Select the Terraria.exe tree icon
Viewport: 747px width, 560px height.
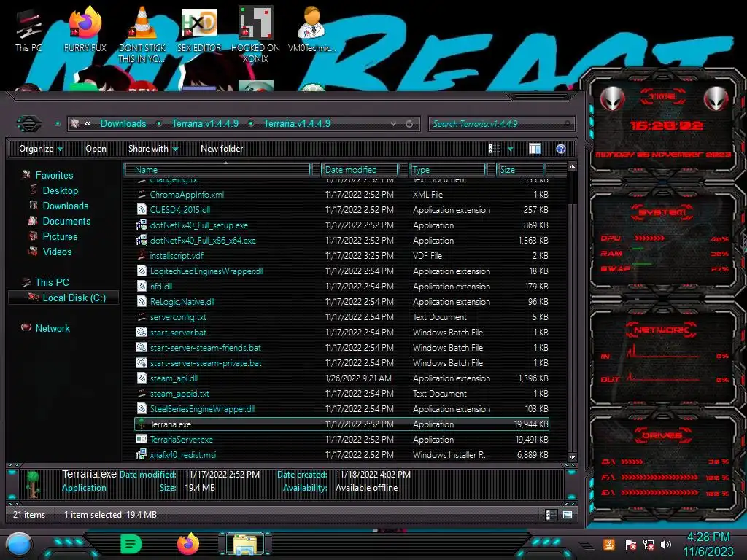click(142, 424)
